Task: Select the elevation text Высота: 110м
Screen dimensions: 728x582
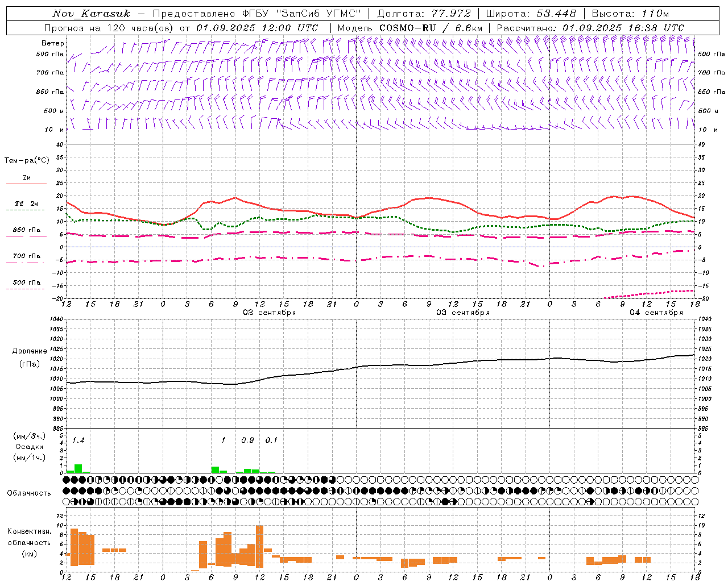Action: 630,14
